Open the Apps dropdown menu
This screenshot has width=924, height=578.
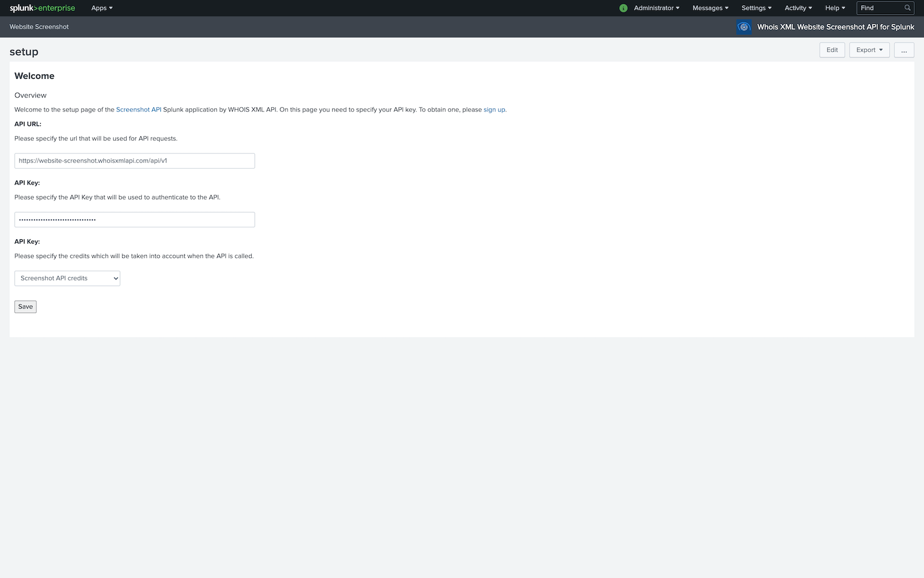point(102,8)
